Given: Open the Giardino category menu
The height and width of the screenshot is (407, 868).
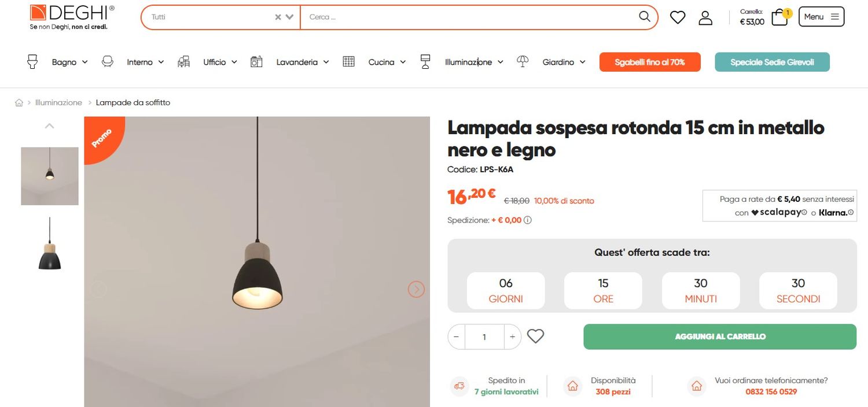Looking at the screenshot, I should pos(564,62).
